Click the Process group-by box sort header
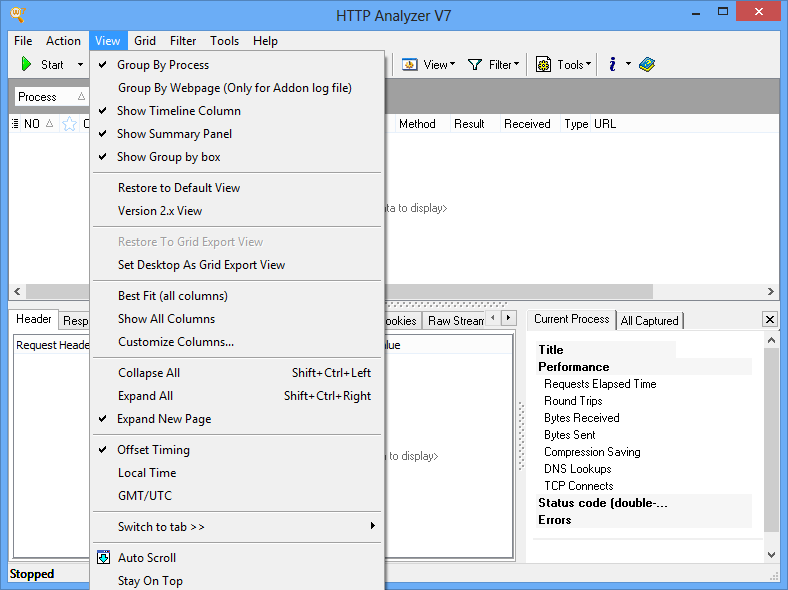The image size is (788, 590). 51,96
